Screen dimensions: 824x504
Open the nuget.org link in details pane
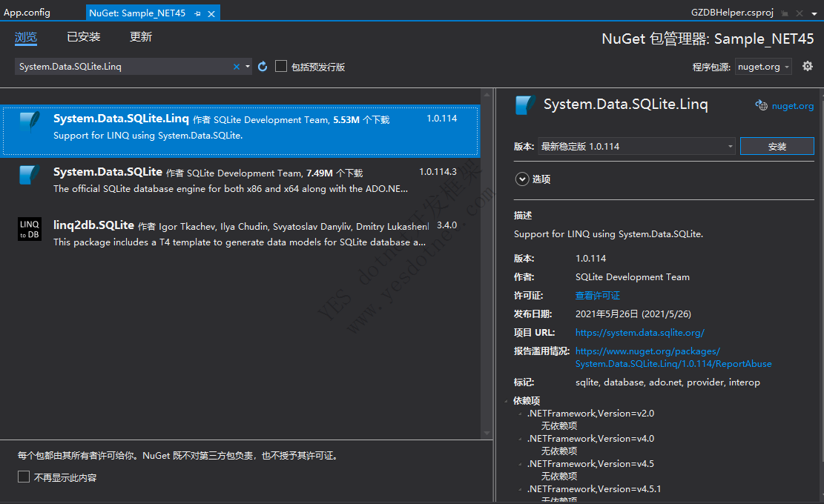click(792, 106)
